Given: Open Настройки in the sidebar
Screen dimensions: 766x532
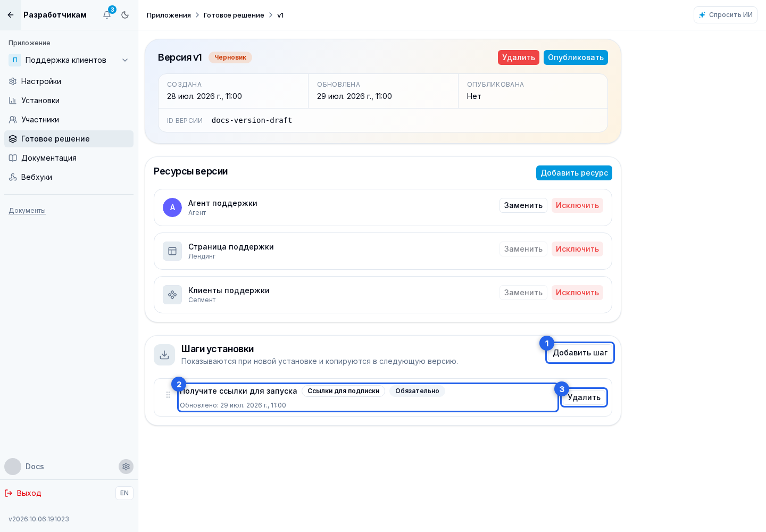Looking at the screenshot, I should click(x=69, y=81).
